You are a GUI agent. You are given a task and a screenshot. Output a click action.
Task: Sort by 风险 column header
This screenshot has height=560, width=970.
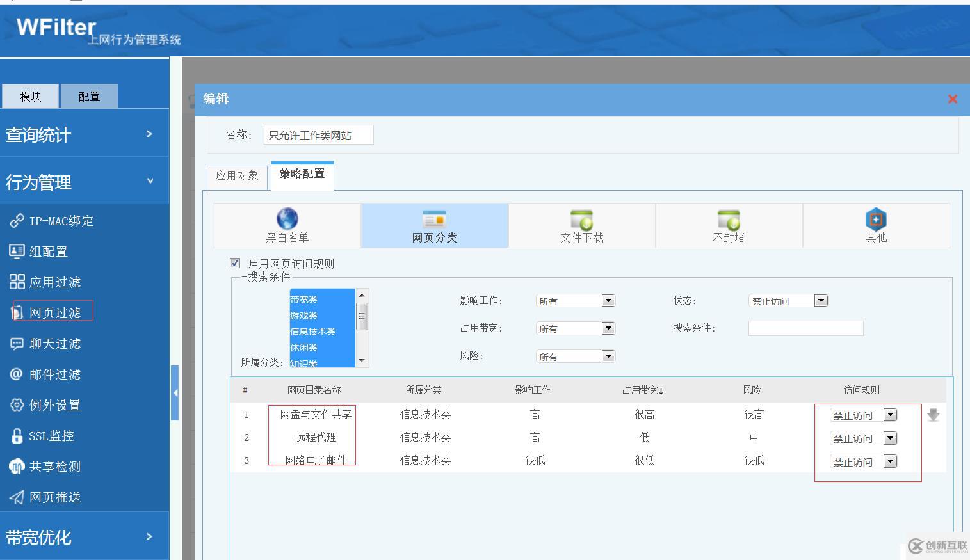coord(752,390)
